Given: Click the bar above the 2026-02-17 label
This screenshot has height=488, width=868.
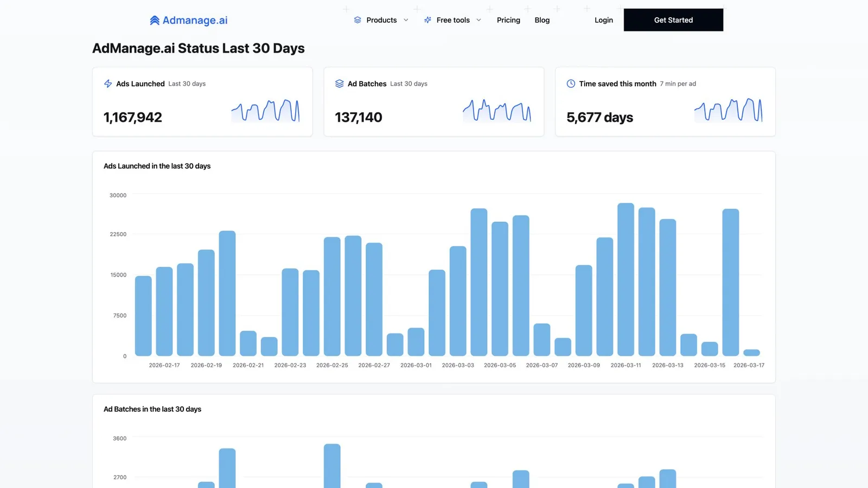Looking at the screenshot, I should pyautogui.click(x=164, y=311).
